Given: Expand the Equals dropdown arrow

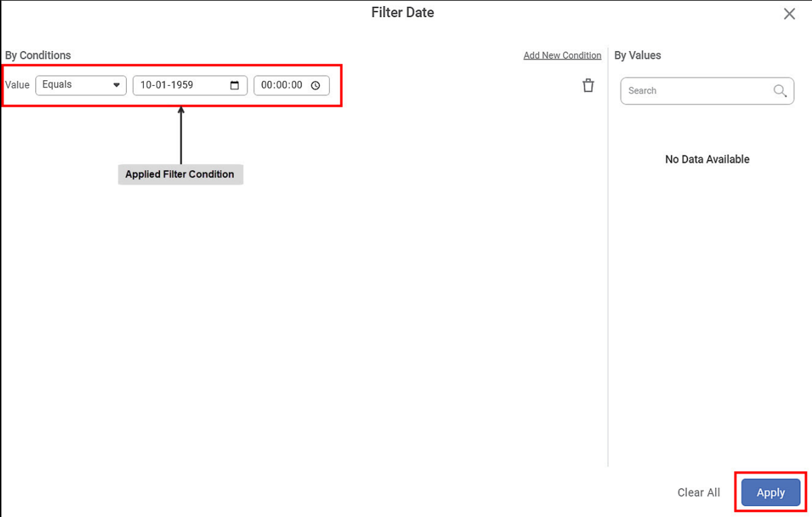Looking at the screenshot, I should click(117, 85).
